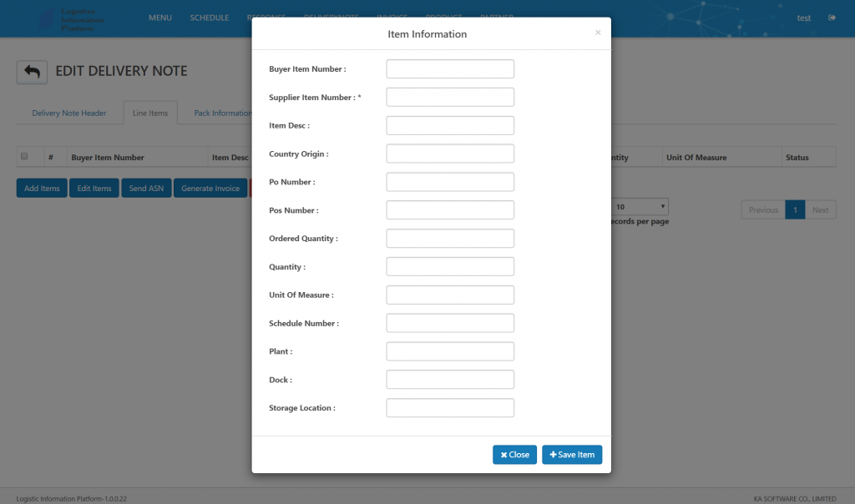Click the Storage Location input field

click(x=450, y=407)
